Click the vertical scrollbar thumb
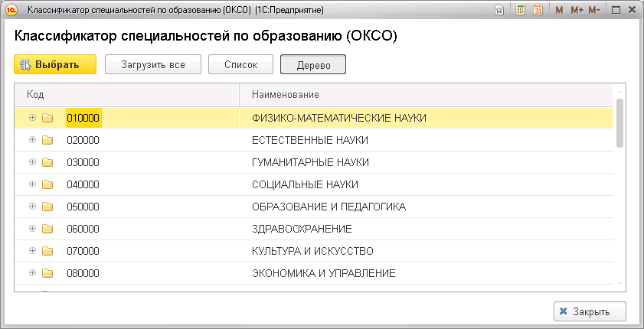Viewport: 644px width, 329px height. pyautogui.click(x=619, y=122)
